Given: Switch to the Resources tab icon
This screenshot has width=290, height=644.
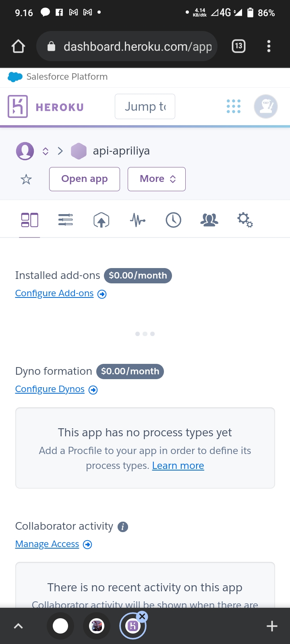Looking at the screenshot, I should [x=65, y=220].
